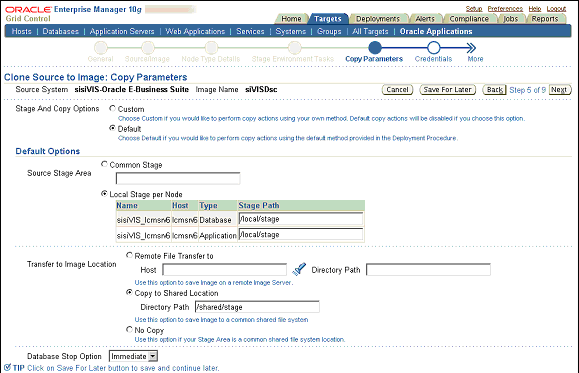Click the Cancel button
Image resolution: width=579 pixels, height=373 pixels.
coord(397,90)
